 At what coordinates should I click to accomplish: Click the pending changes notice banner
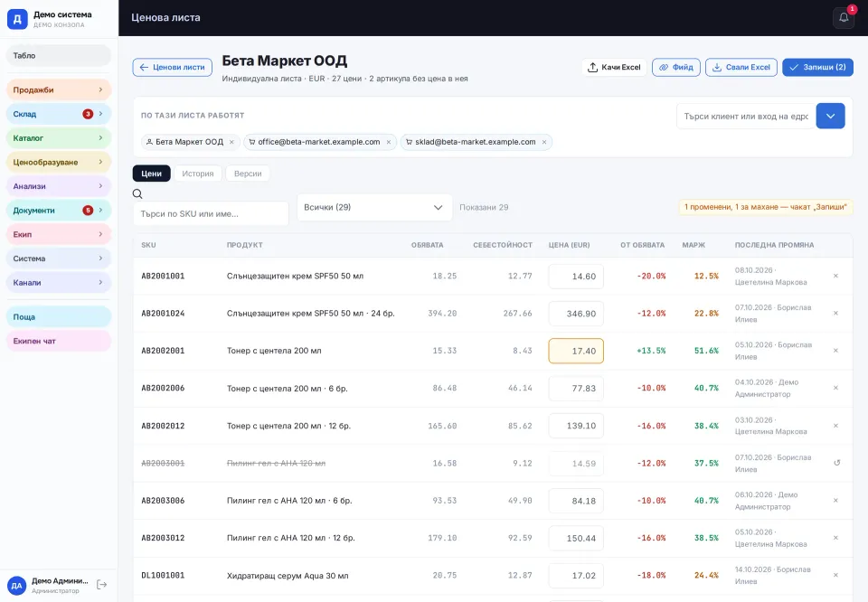tap(766, 207)
